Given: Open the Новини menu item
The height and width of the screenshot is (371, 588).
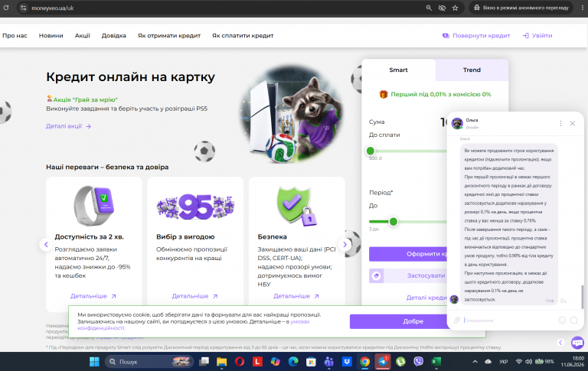Looking at the screenshot, I should pyautogui.click(x=51, y=36).
